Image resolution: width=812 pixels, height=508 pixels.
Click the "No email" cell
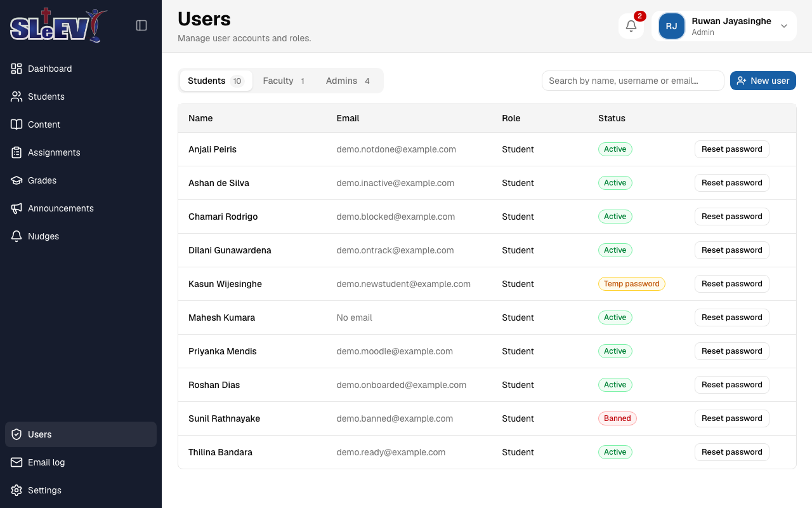(355, 317)
